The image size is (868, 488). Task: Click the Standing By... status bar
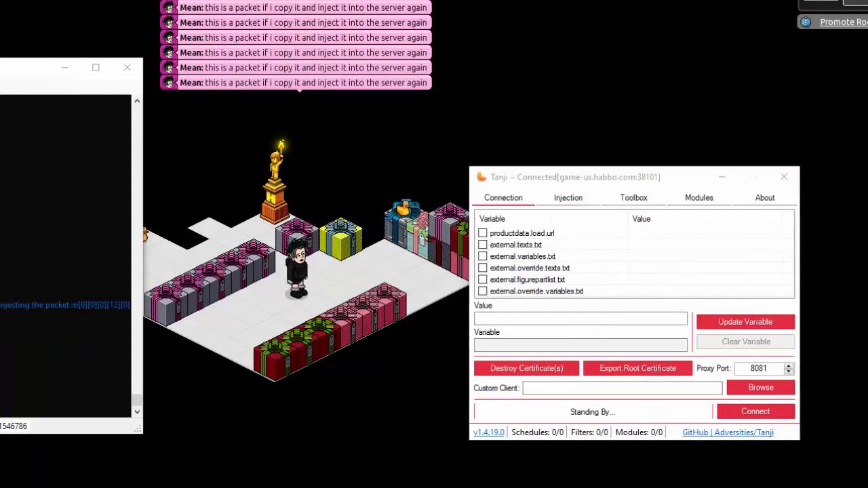click(593, 411)
